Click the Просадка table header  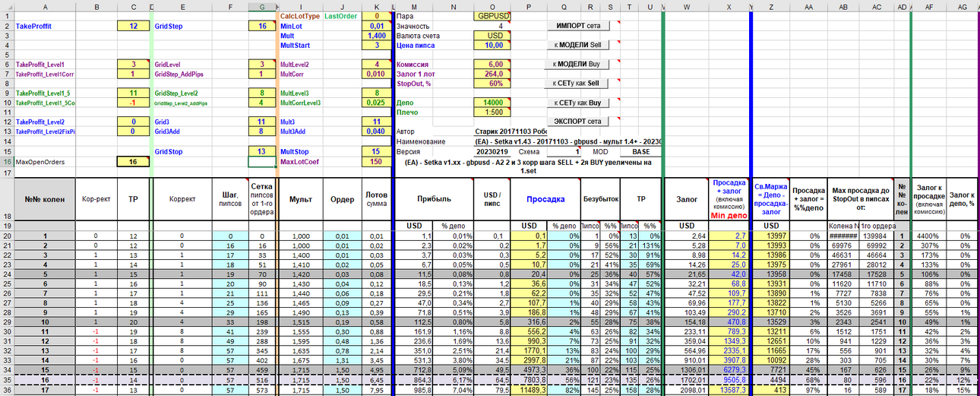click(x=546, y=199)
